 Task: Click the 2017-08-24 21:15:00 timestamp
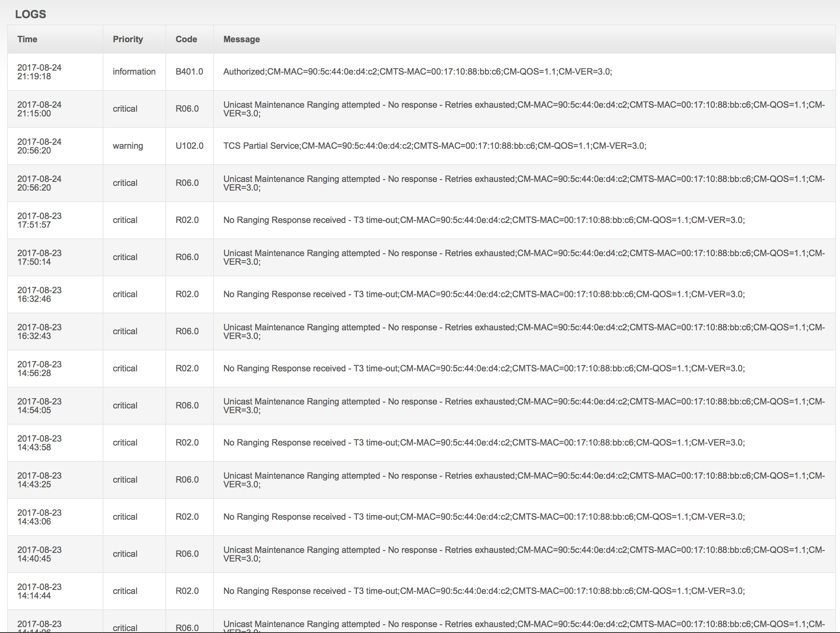tap(39, 109)
